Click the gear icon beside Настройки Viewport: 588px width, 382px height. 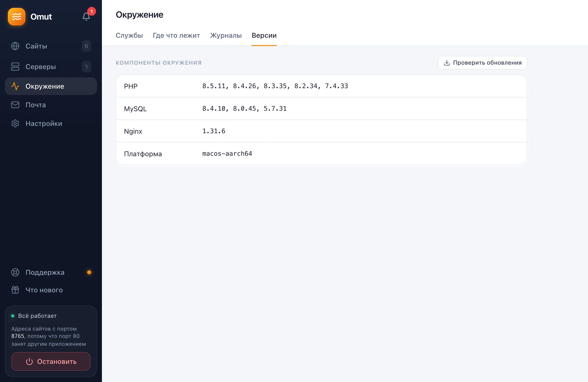coord(15,123)
